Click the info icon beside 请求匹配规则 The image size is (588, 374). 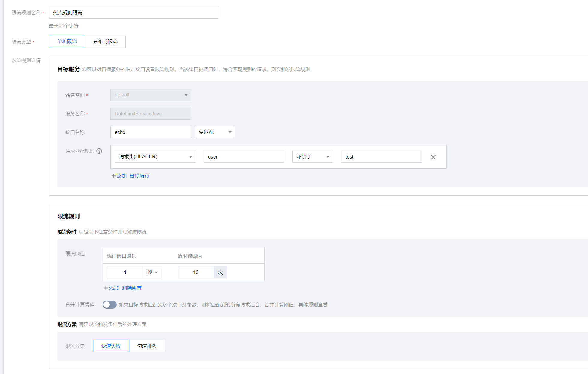point(99,151)
